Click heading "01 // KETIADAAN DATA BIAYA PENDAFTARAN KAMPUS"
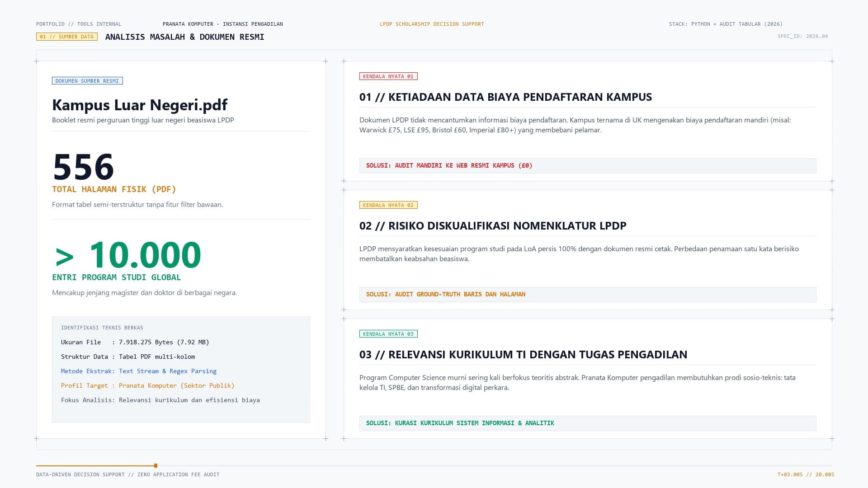The height and width of the screenshot is (488, 868). point(505,97)
